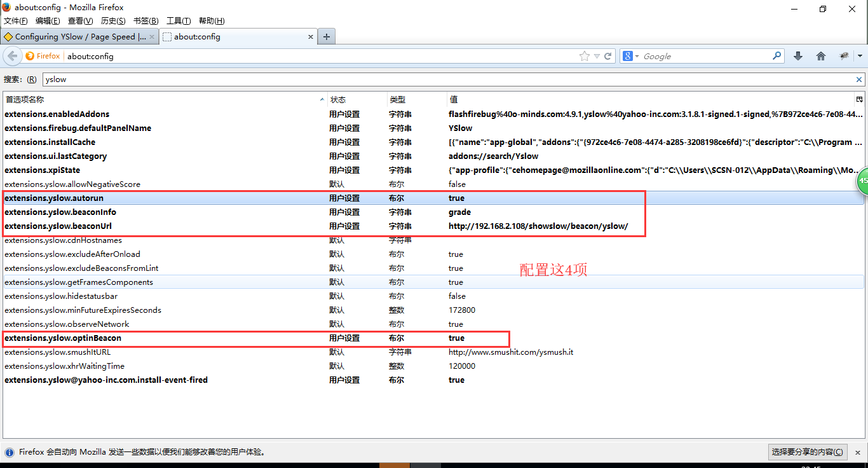Image resolution: width=868 pixels, height=468 pixels.
Task: Open the 历史(S) menu
Action: [x=113, y=21]
